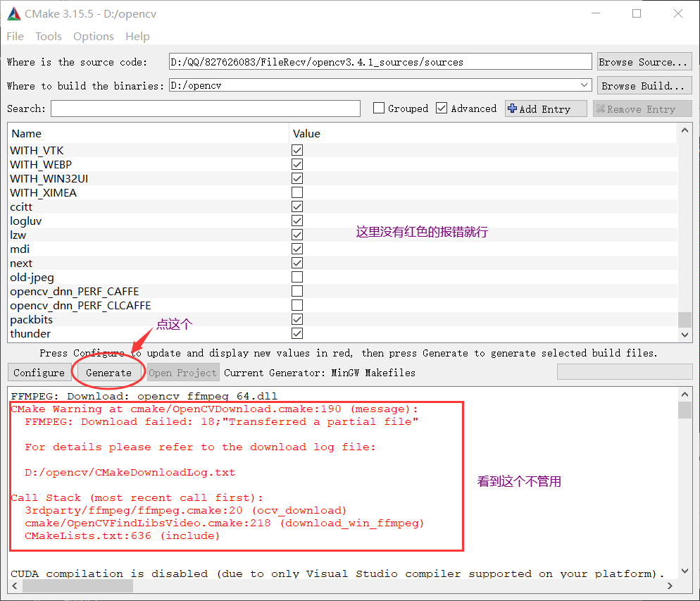
Task: Select the WITH_XIMEA entry name
Action: [43, 193]
